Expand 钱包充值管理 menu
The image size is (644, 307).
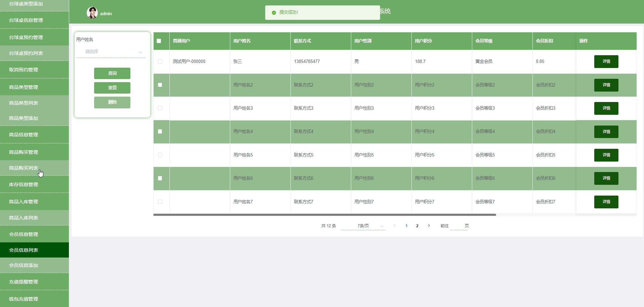click(x=34, y=299)
